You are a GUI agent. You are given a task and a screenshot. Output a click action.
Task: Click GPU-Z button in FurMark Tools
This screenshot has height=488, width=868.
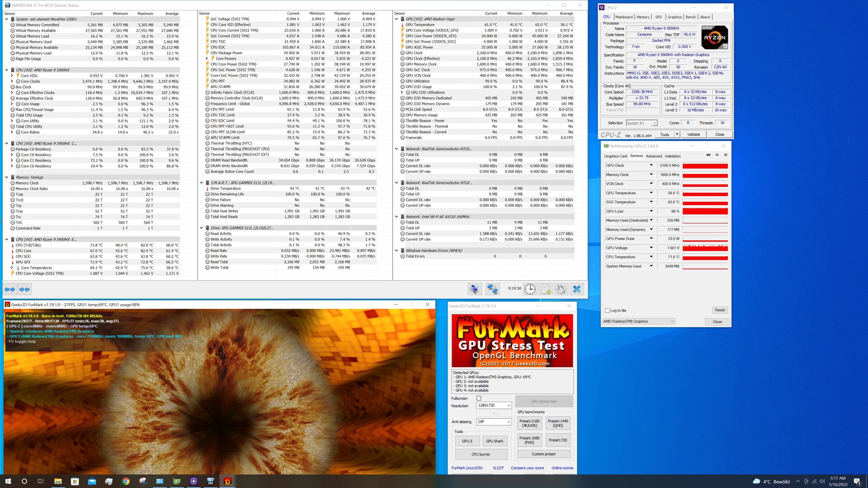pyautogui.click(x=467, y=441)
